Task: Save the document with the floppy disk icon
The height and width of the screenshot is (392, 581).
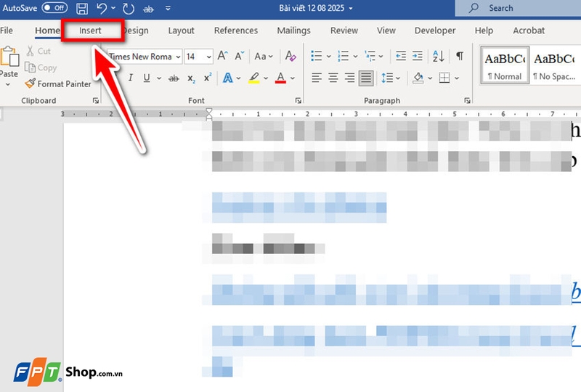Action: pyautogui.click(x=82, y=8)
